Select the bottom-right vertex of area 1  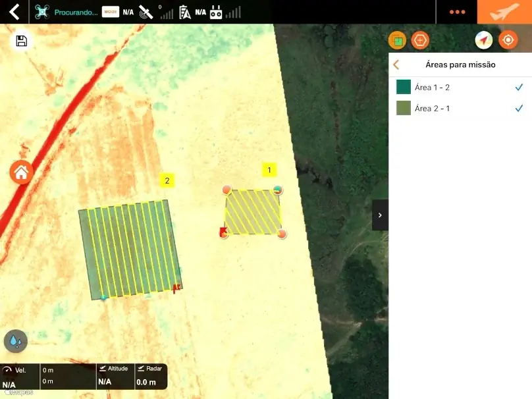click(282, 234)
